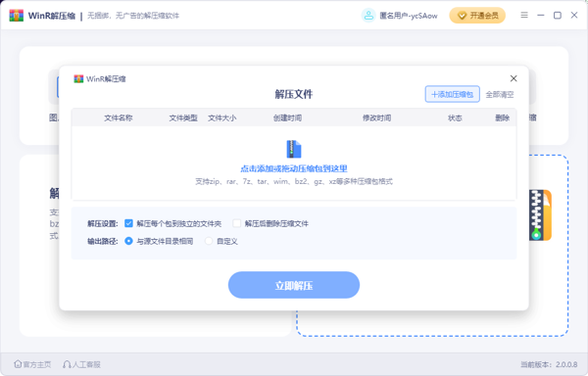Image resolution: width=588 pixels, height=376 pixels.
Task: Open 官方主页 link in footer
Action: click(32, 364)
